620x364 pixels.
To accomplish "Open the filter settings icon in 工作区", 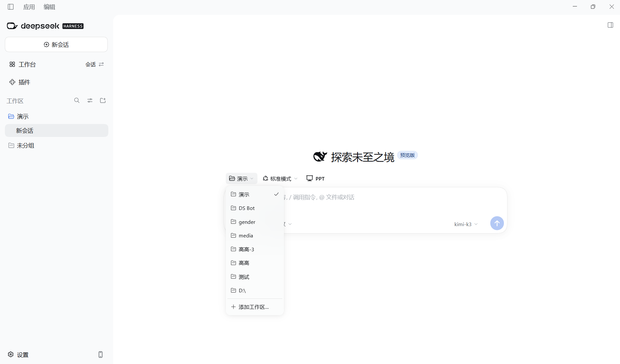I will pos(90,100).
